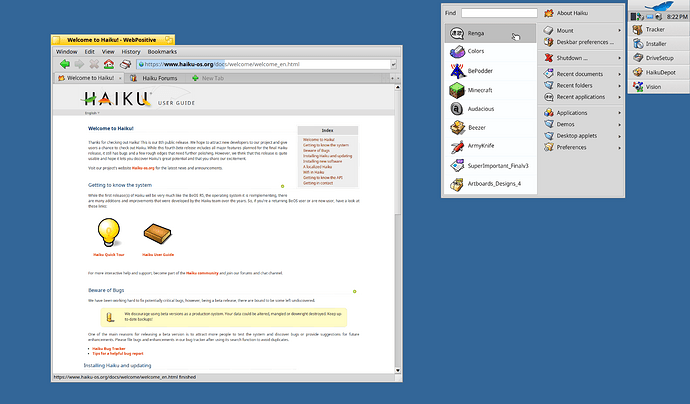
Task: Click the print icon in WebPositive toolbar
Action: click(125, 64)
